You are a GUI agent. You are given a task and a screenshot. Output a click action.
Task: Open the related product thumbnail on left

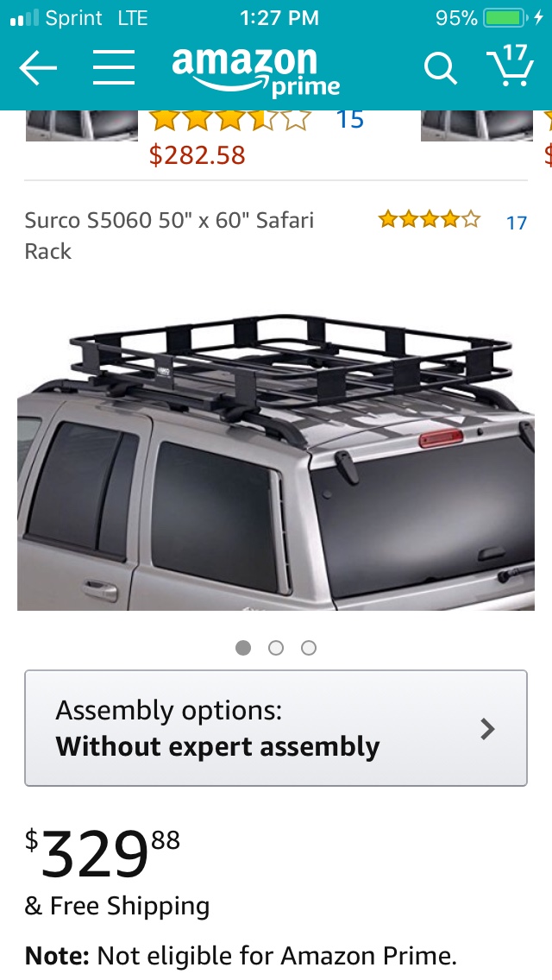(82, 126)
